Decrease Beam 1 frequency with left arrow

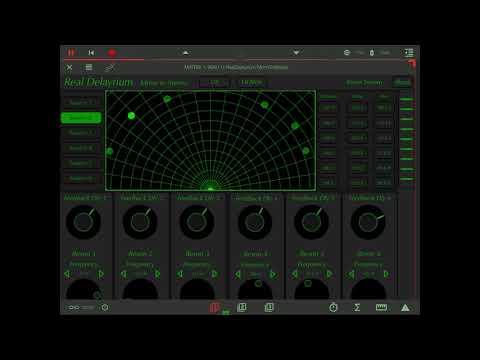point(67,274)
